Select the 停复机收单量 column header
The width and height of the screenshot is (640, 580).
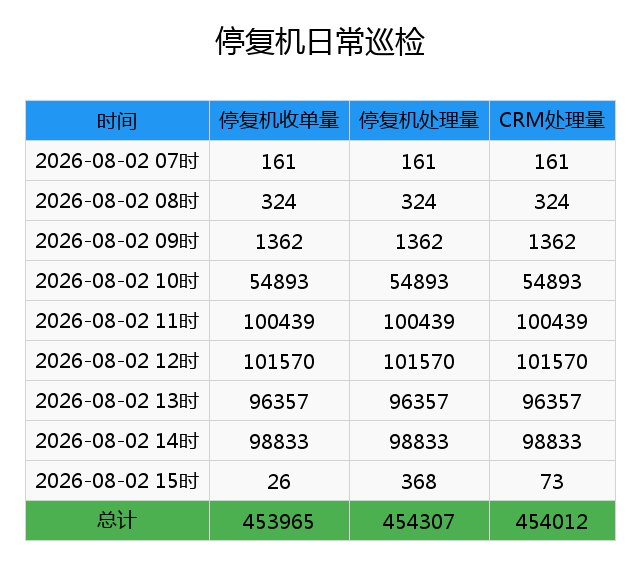point(279,121)
